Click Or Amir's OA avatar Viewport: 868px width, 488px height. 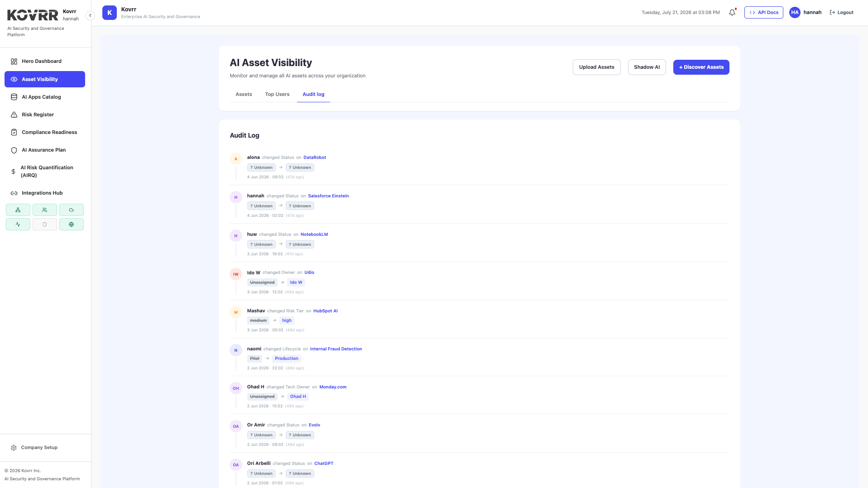(x=236, y=426)
